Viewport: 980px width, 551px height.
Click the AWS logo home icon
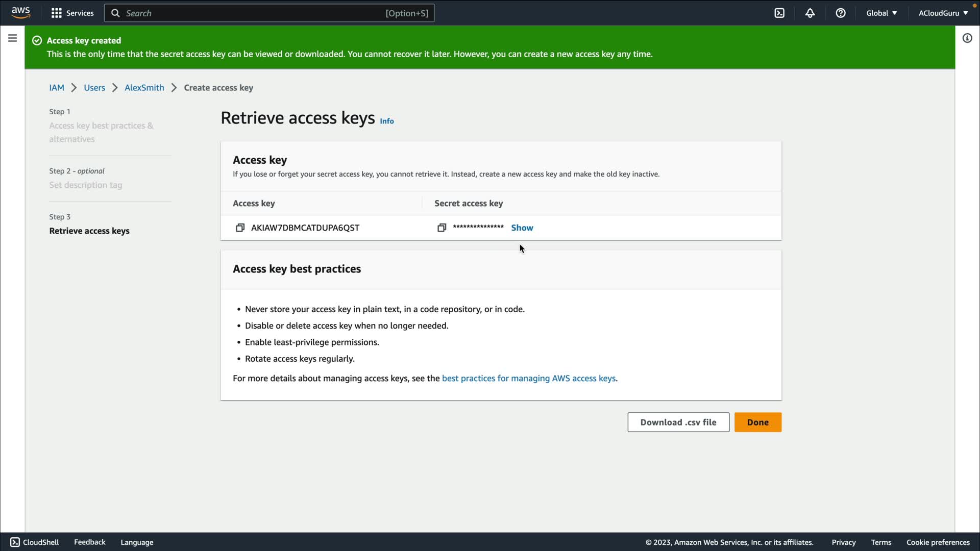pos(21,13)
